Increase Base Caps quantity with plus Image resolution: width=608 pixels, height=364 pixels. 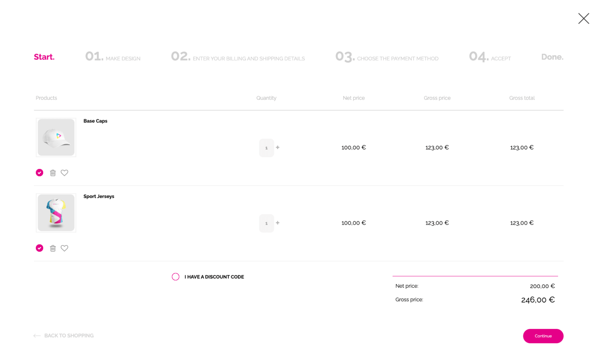(278, 147)
